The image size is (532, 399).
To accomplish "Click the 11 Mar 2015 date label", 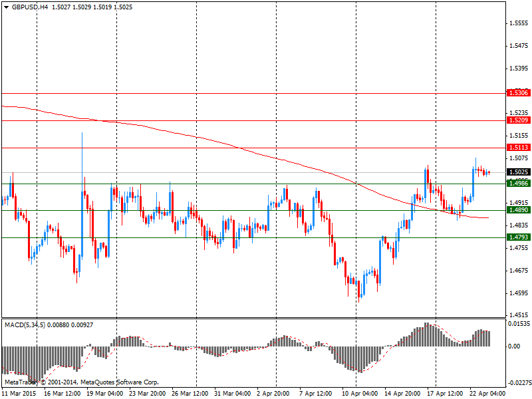I will [19, 394].
